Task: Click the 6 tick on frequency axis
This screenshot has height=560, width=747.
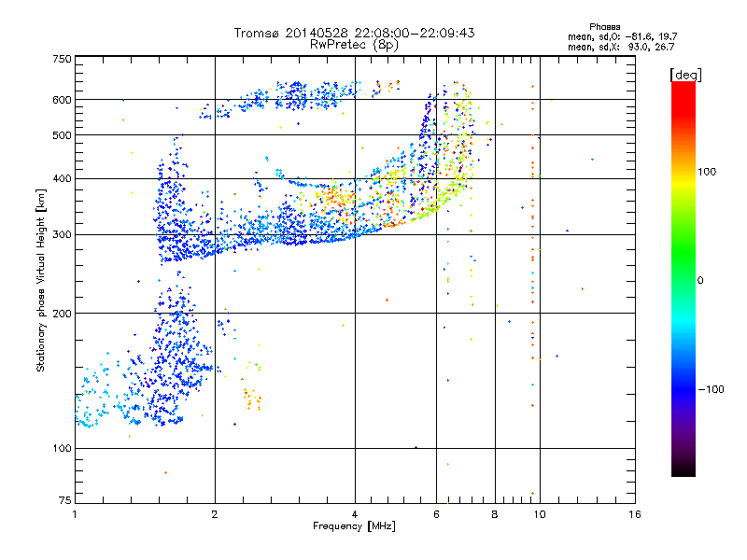Action: (436, 514)
